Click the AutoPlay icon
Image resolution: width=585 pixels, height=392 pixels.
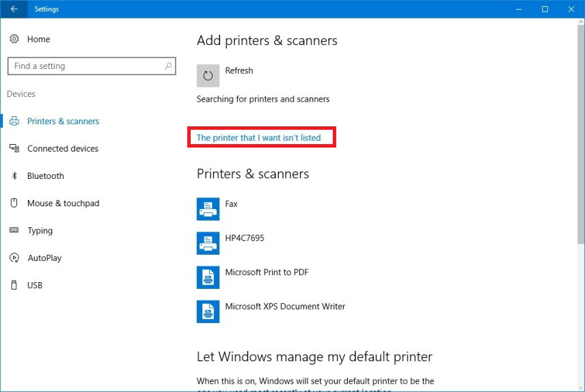coord(14,257)
